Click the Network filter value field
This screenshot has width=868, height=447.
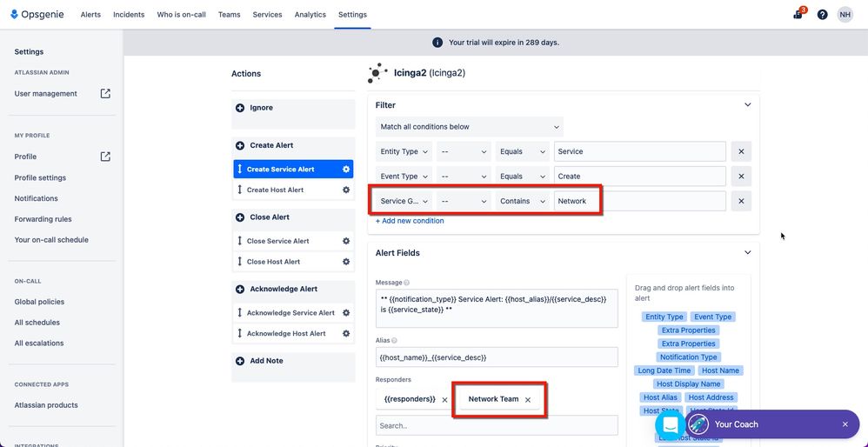coord(640,202)
